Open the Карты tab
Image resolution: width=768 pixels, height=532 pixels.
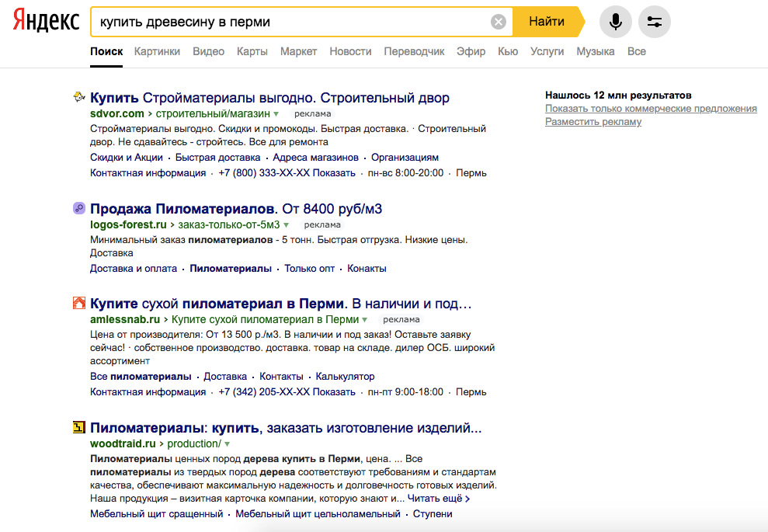click(x=252, y=51)
